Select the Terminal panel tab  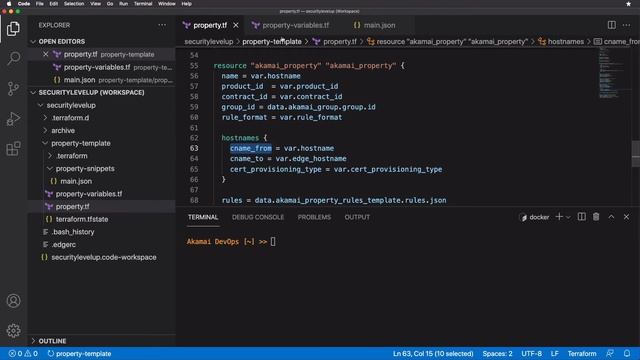[x=203, y=217]
